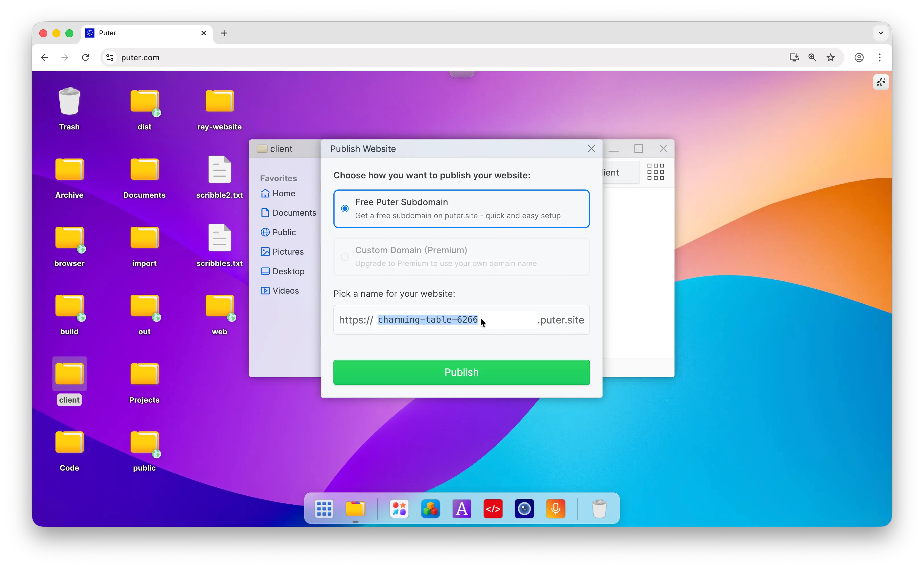Viewport: 924px width, 569px height.
Task: Open the 'A' text editor app from the dock
Action: 462,508
